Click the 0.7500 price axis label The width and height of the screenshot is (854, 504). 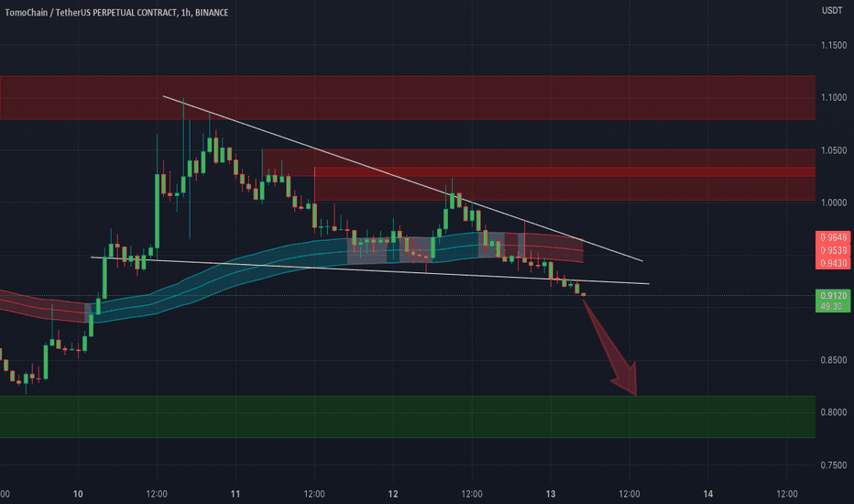[x=834, y=466]
